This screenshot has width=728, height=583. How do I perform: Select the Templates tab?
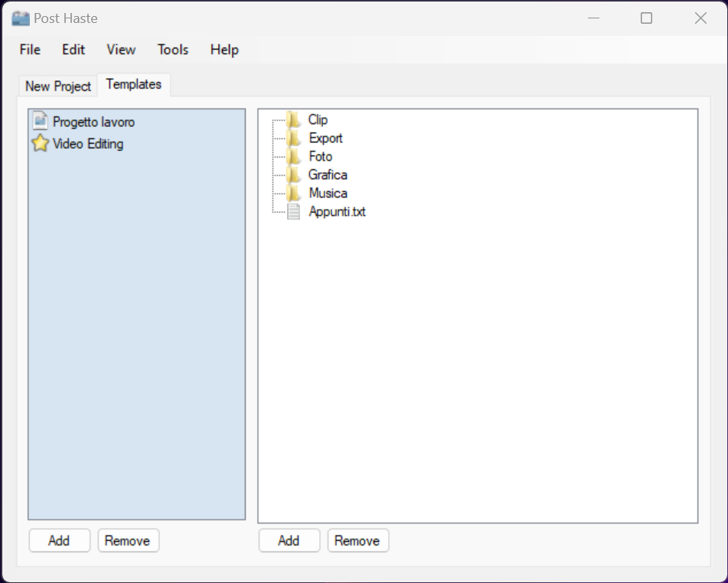134,84
